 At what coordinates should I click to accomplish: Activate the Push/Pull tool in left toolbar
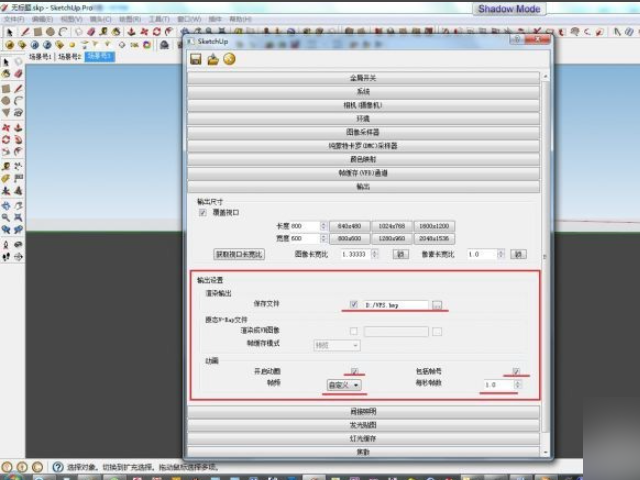point(18,127)
